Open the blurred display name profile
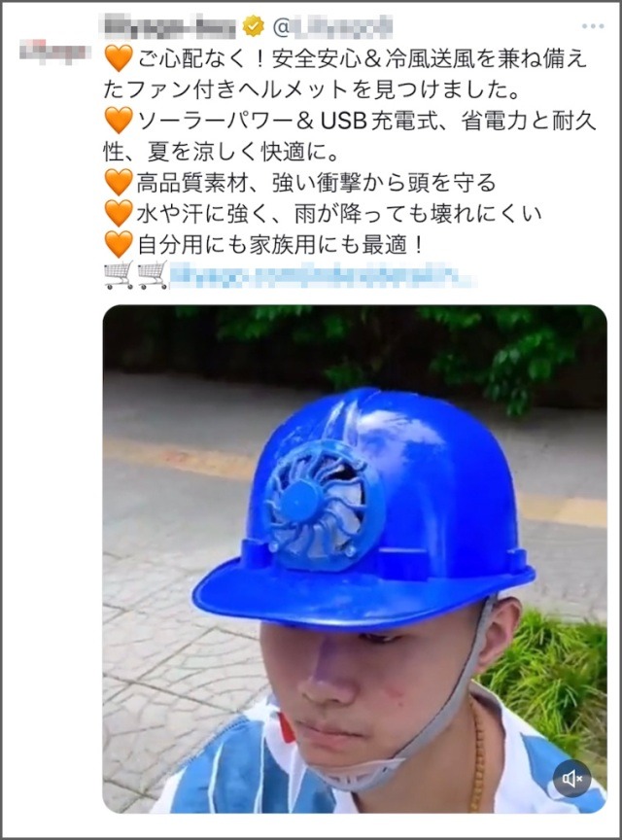 (x=169, y=26)
